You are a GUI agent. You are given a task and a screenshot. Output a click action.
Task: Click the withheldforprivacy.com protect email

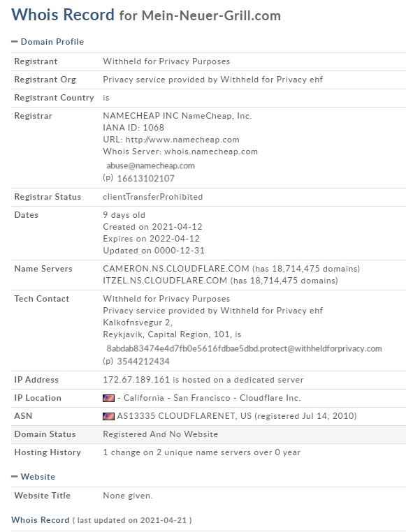(244, 348)
